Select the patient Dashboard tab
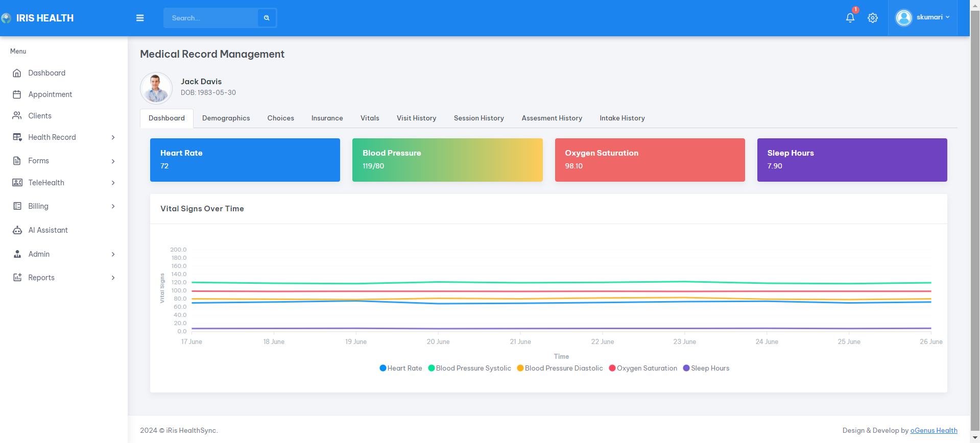Screen dimensions: 980x443 [166, 118]
